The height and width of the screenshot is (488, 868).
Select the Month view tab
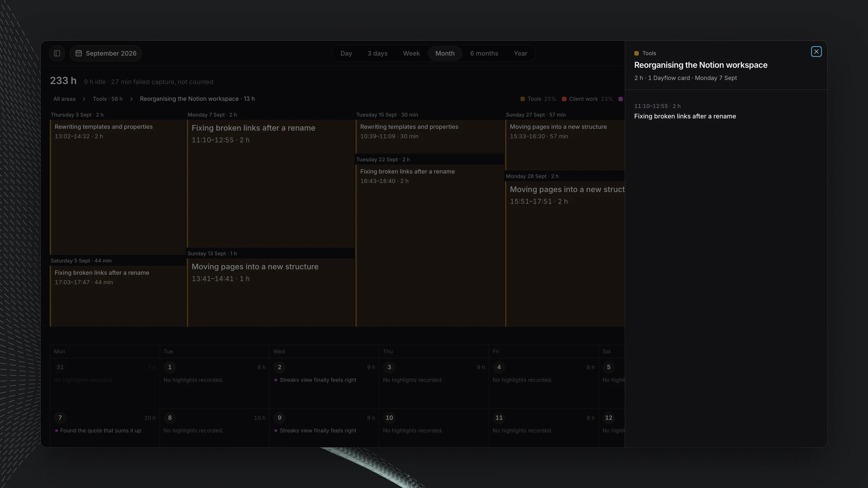(445, 53)
